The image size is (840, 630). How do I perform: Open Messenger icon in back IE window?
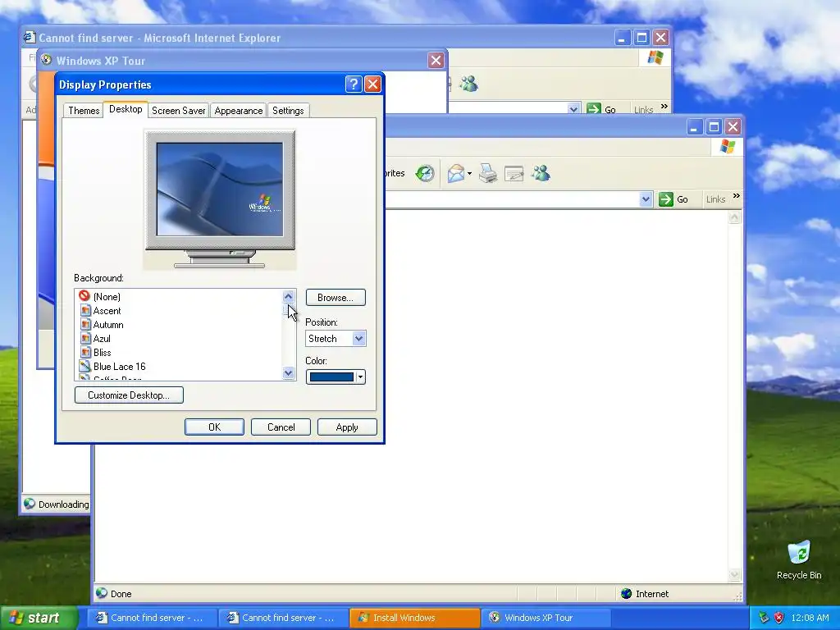(468, 84)
